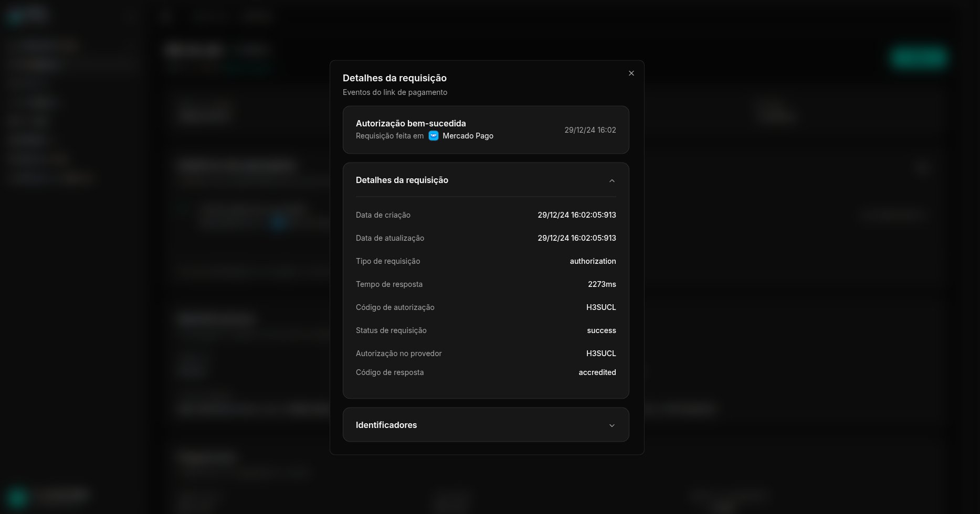Click the Status de requisição label

[x=391, y=330]
